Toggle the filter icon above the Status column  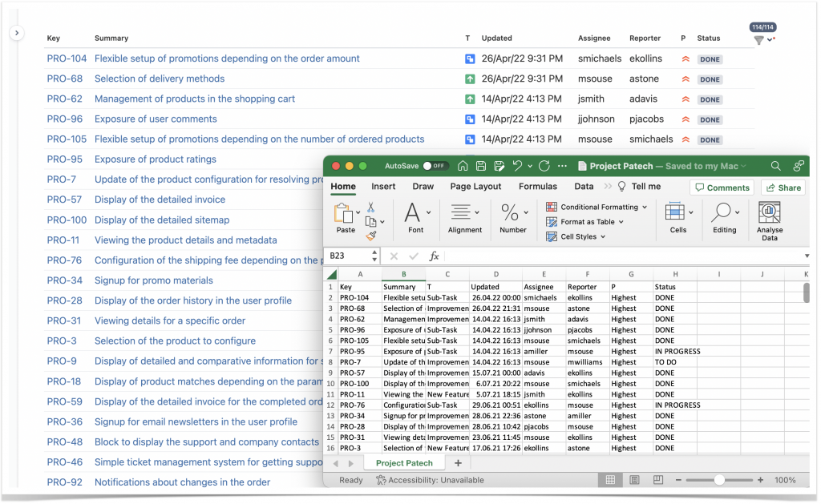pos(758,38)
